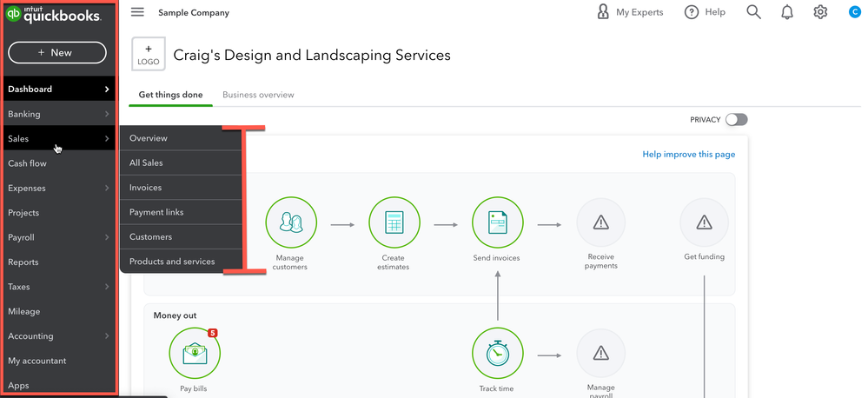Open the hamburger navigation menu icon
The image size is (868, 398).
pos(137,12)
